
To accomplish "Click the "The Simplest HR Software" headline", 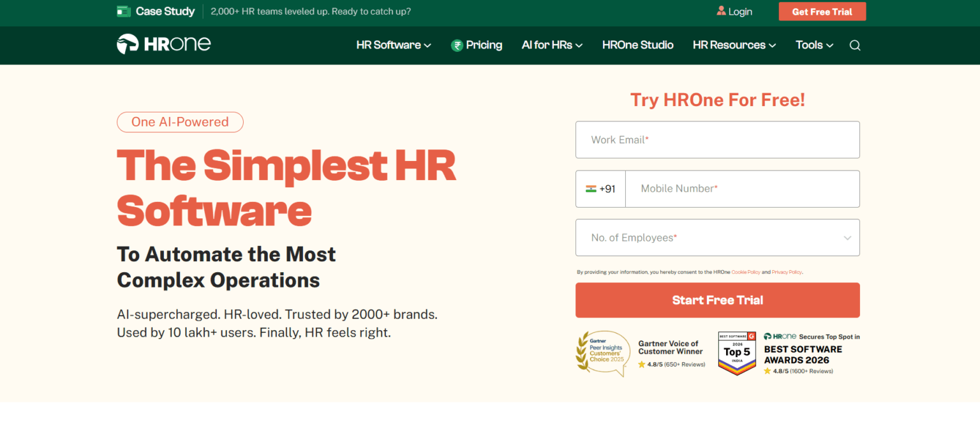I will (286, 188).
